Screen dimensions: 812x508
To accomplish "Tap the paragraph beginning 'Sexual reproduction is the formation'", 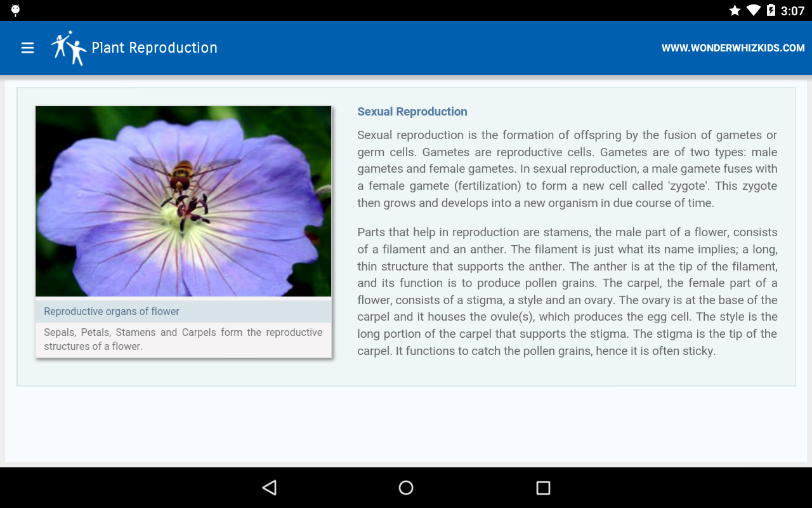I will click(567, 169).
